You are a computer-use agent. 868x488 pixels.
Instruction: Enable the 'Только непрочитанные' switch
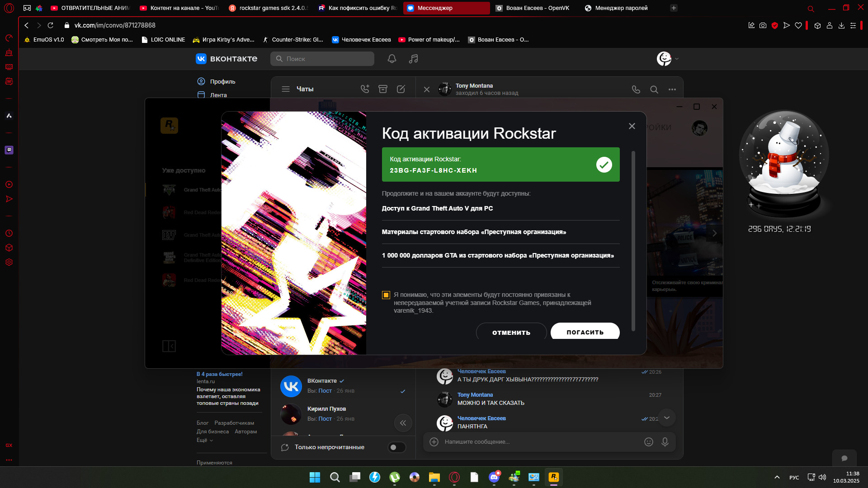(396, 447)
